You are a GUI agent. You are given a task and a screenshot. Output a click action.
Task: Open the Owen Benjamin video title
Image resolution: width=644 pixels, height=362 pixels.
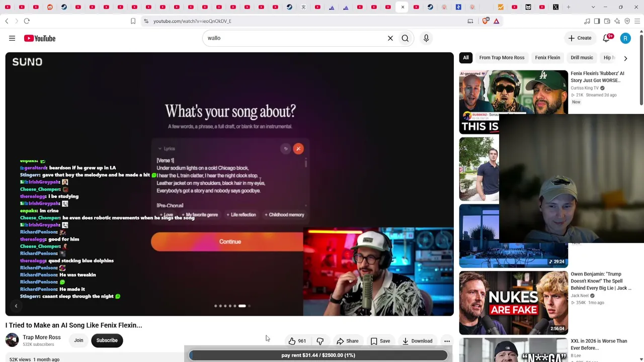(x=601, y=281)
